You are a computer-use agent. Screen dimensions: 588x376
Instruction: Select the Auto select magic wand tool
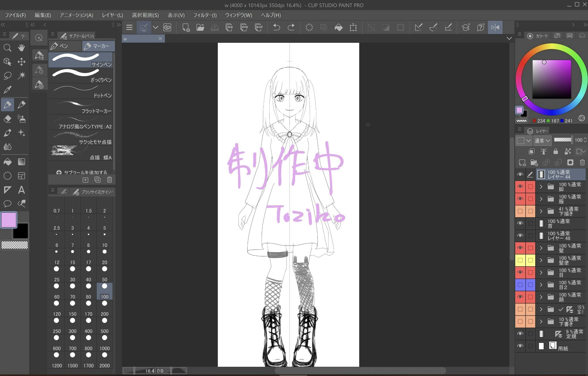[22, 76]
